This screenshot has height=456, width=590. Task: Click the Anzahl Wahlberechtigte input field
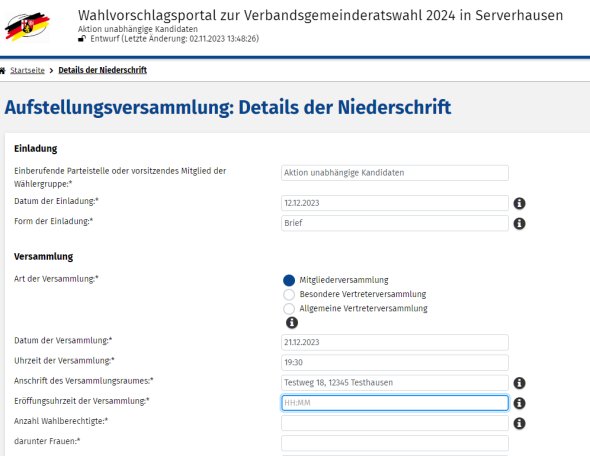[395, 423]
